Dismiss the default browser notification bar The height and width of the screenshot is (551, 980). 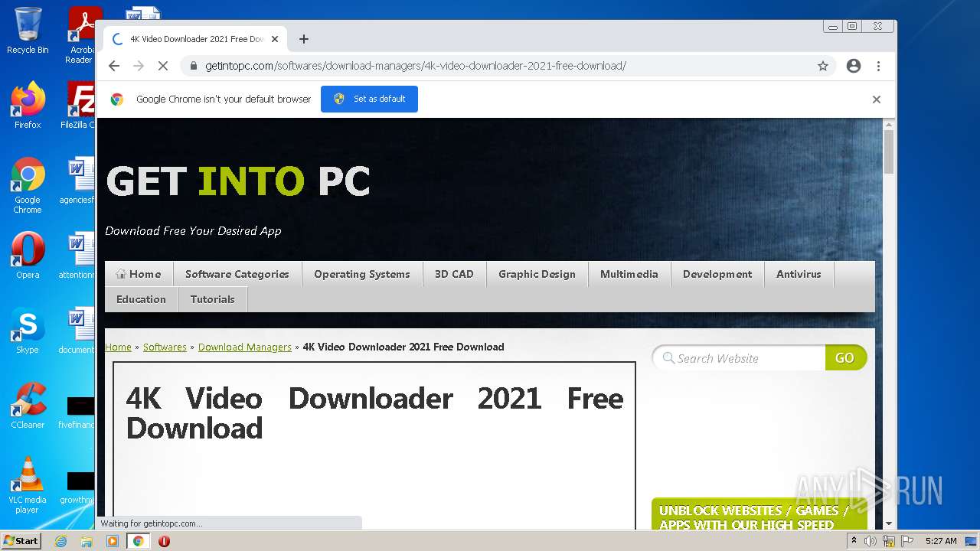(x=877, y=99)
